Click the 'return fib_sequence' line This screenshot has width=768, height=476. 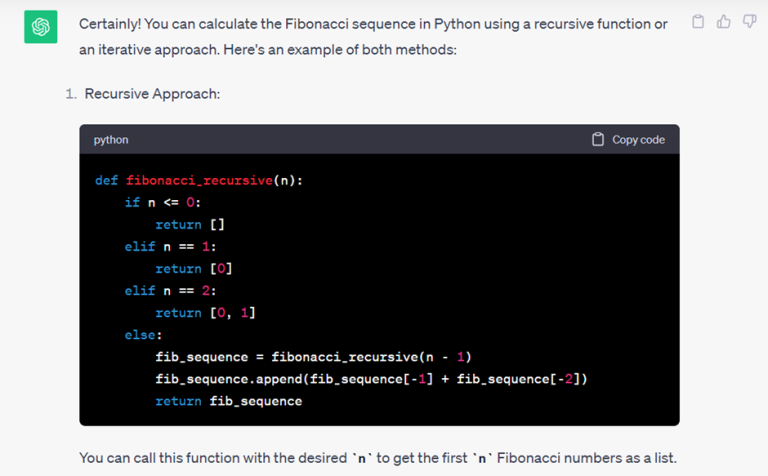click(228, 401)
